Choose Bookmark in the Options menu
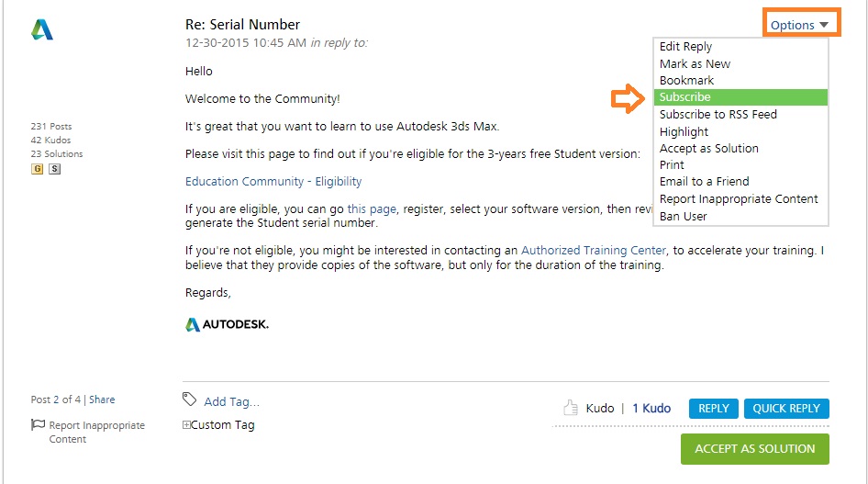The image size is (868, 484). (686, 81)
